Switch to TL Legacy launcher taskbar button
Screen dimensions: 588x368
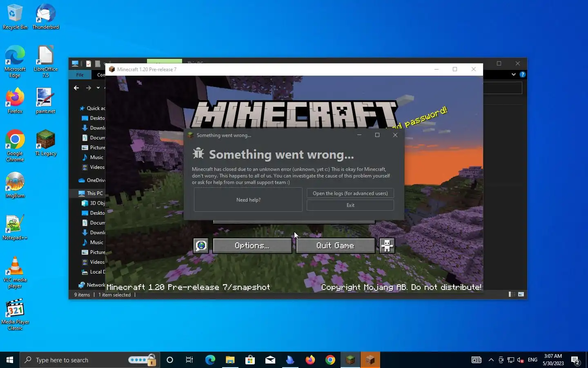point(350,360)
